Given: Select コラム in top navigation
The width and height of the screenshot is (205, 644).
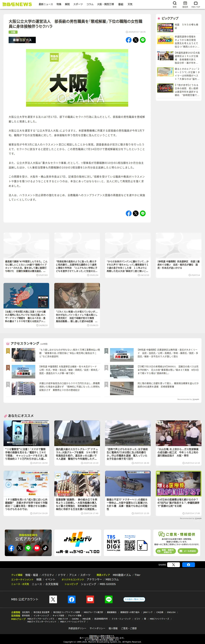Looking at the screenshot, I should [x=90, y=4].
